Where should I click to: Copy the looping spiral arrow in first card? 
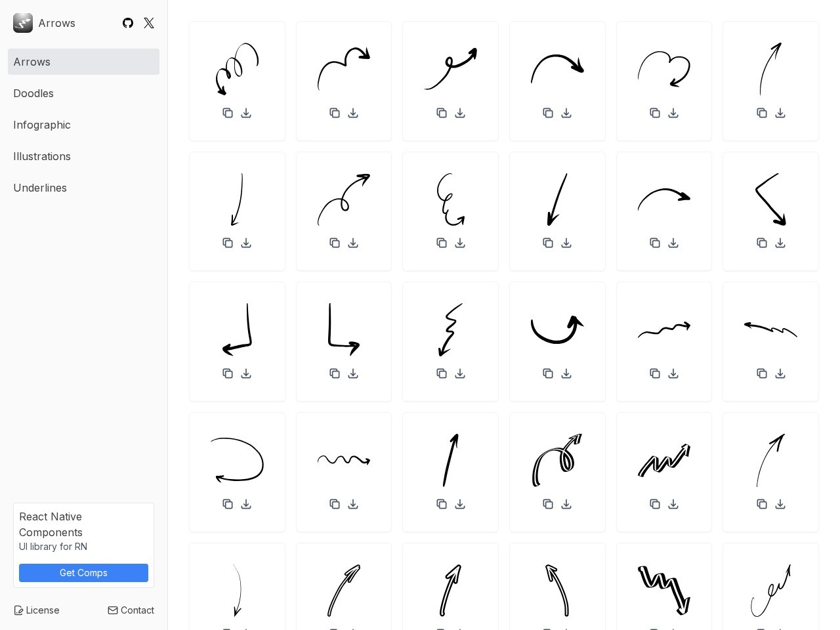pos(228,113)
